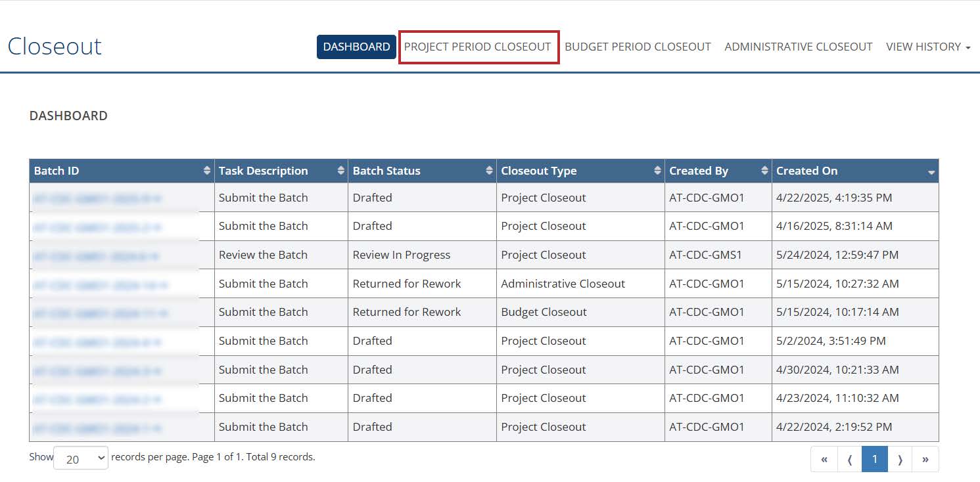This screenshot has width=980, height=482.
Task: Click Task Description sort arrows icon
Action: pyautogui.click(x=340, y=171)
